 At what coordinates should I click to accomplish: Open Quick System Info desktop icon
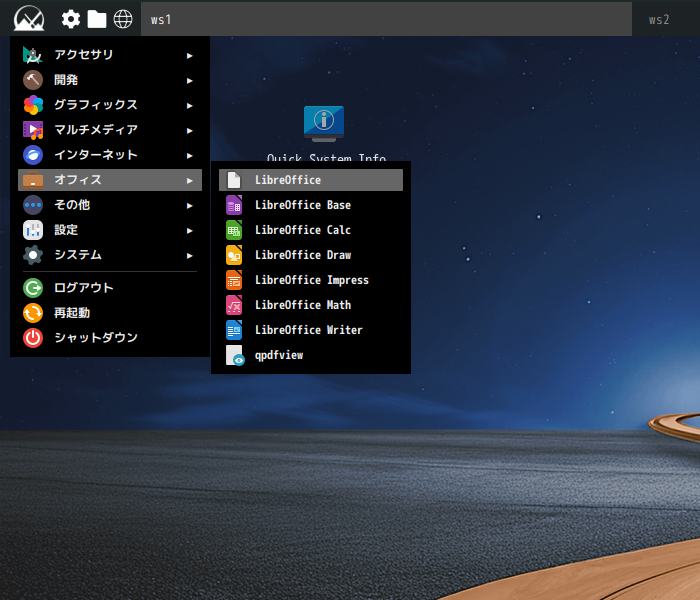(324, 124)
